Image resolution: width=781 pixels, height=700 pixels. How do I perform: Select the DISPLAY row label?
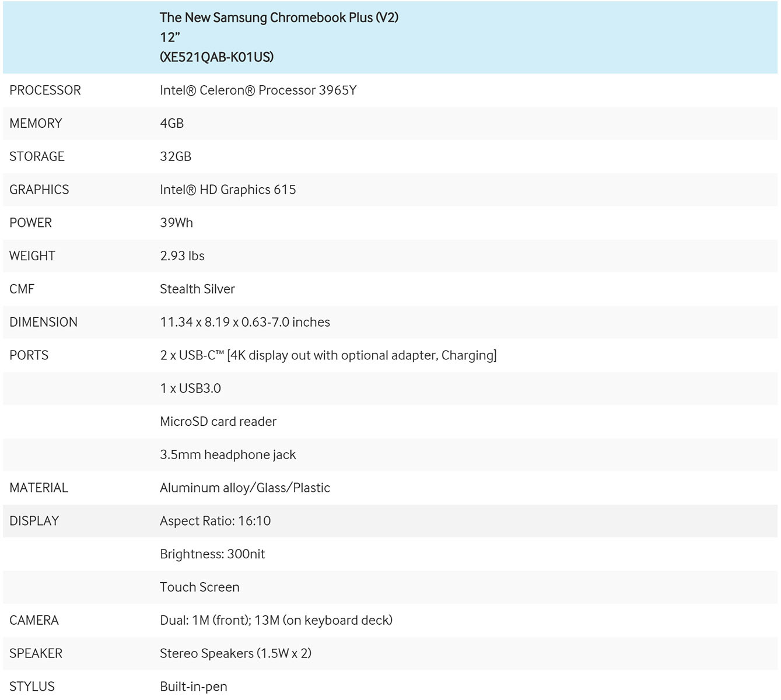34,521
